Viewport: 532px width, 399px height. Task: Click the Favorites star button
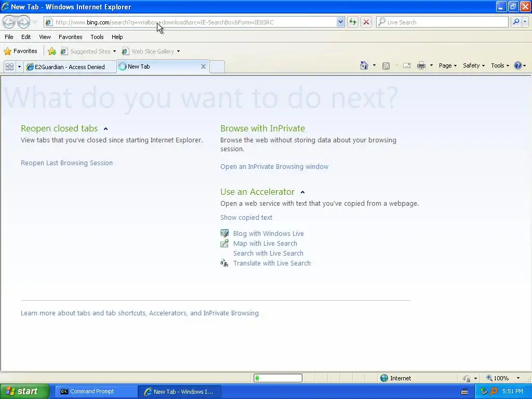20,51
